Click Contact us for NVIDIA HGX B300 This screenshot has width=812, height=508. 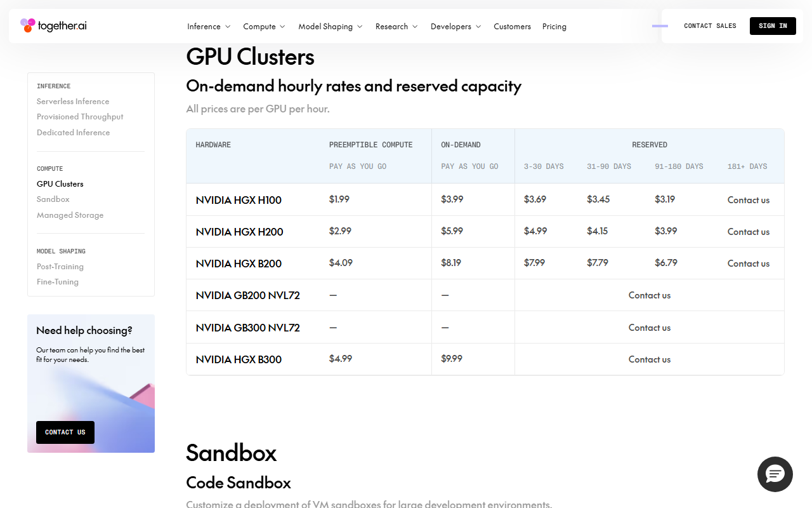point(650,359)
